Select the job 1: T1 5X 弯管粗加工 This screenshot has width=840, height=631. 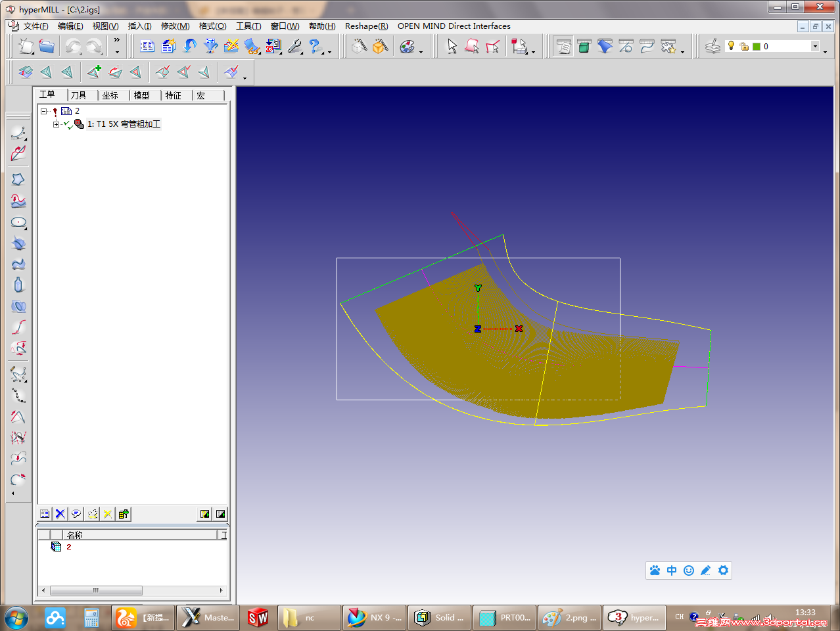point(124,124)
